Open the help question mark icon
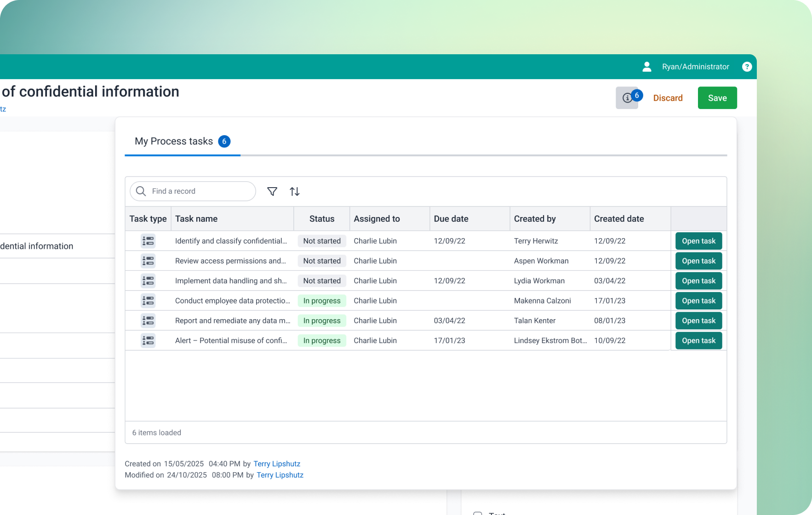This screenshot has height=515, width=812. (747, 67)
